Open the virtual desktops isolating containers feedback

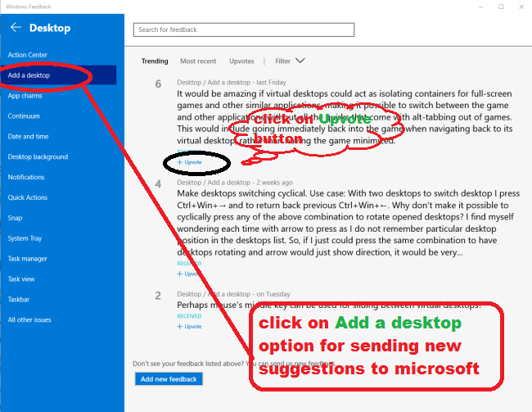pyautogui.click(x=345, y=117)
